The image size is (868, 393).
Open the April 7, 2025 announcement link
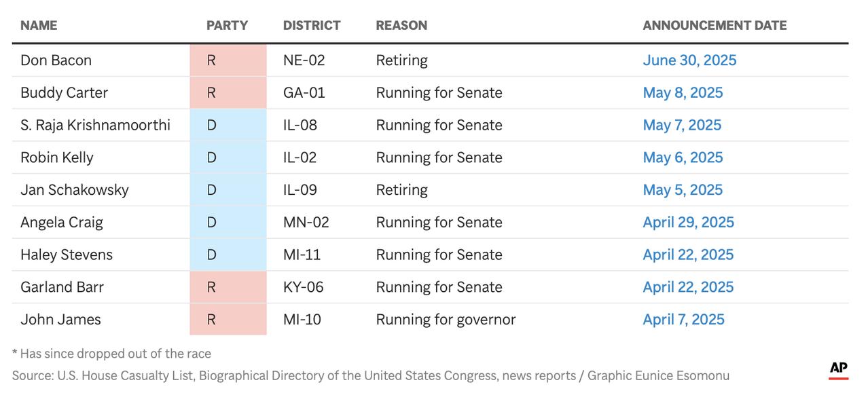(683, 320)
